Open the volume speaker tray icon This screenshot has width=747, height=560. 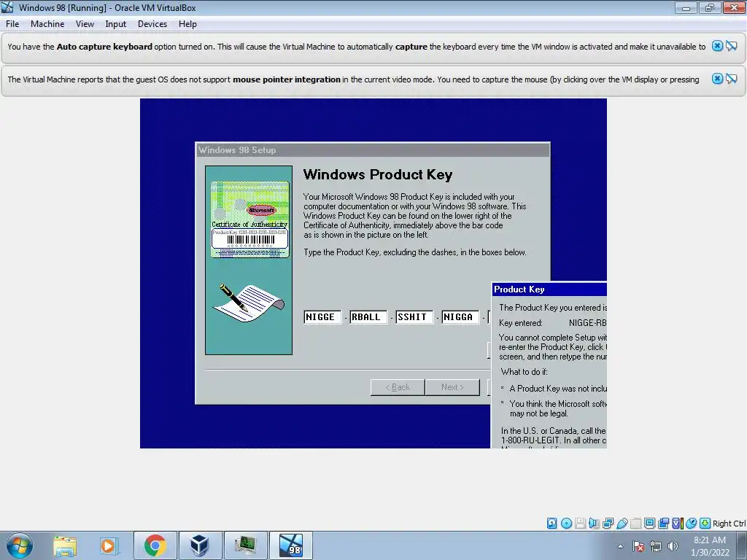[673, 546]
